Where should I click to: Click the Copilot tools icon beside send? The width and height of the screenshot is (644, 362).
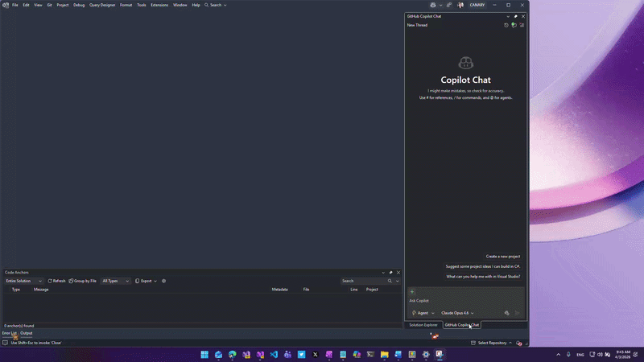pos(506,313)
